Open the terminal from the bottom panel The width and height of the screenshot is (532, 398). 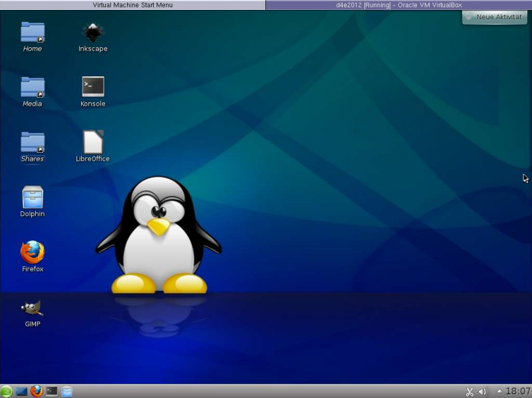[x=52, y=391]
